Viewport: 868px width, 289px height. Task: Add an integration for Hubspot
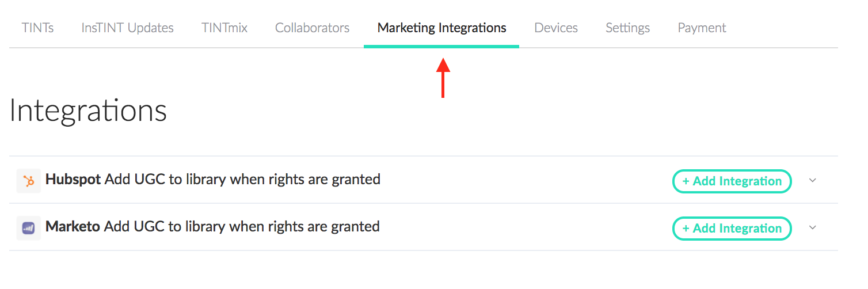tap(732, 181)
